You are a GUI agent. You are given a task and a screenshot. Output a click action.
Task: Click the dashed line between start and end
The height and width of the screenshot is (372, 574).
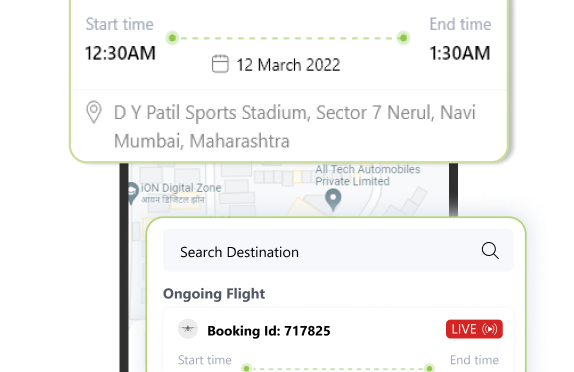tap(288, 38)
